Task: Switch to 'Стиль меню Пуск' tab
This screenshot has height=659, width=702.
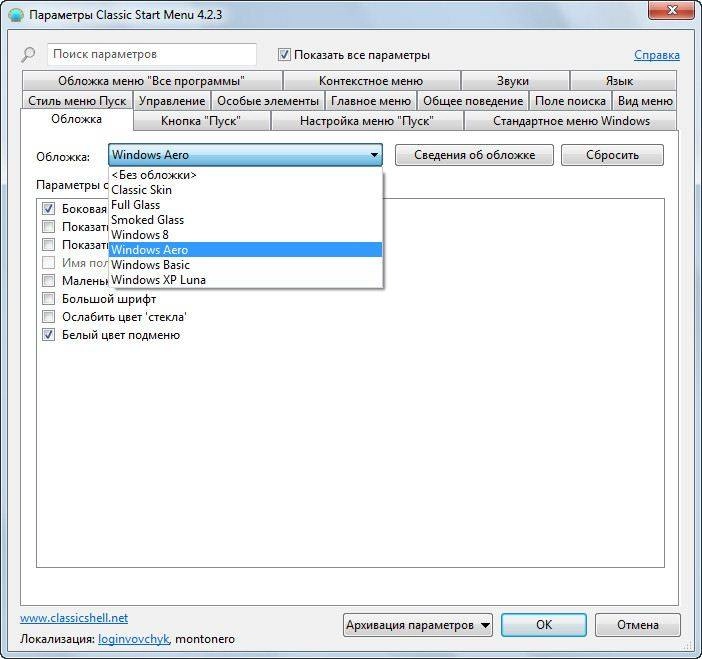Action: click(77, 101)
